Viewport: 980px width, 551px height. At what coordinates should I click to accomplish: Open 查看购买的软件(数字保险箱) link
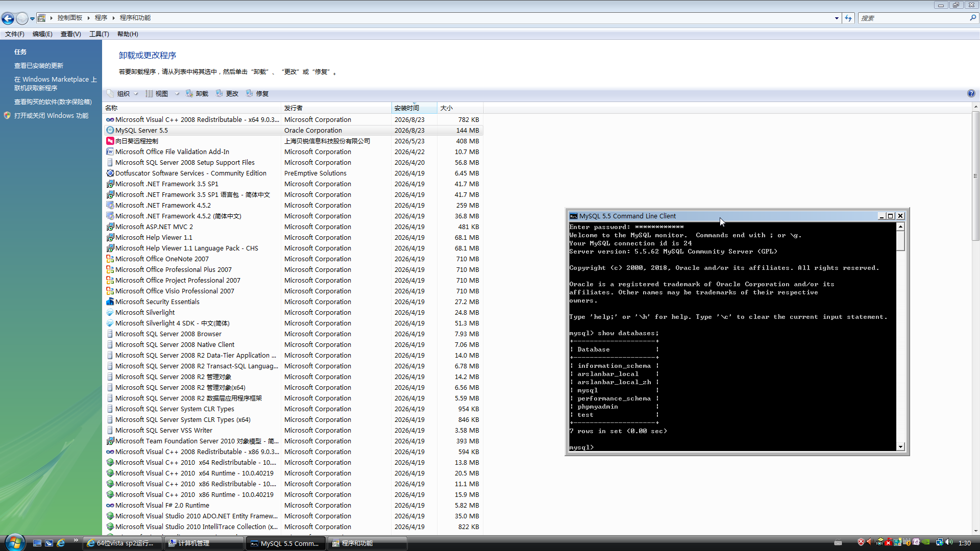coord(53,102)
